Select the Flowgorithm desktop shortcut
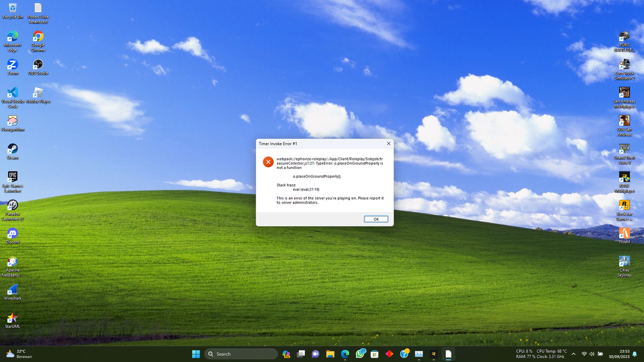The width and height of the screenshot is (644, 362). tap(13, 123)
